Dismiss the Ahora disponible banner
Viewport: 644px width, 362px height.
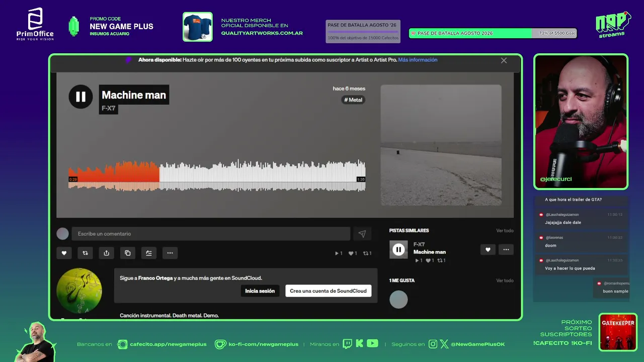(504, 60)
